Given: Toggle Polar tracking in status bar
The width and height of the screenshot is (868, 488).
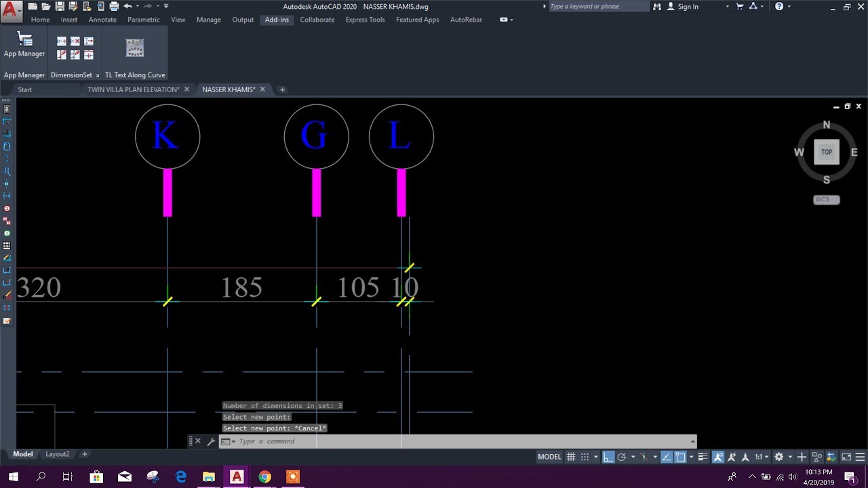Looking at the screenshot, I should 622,457.
